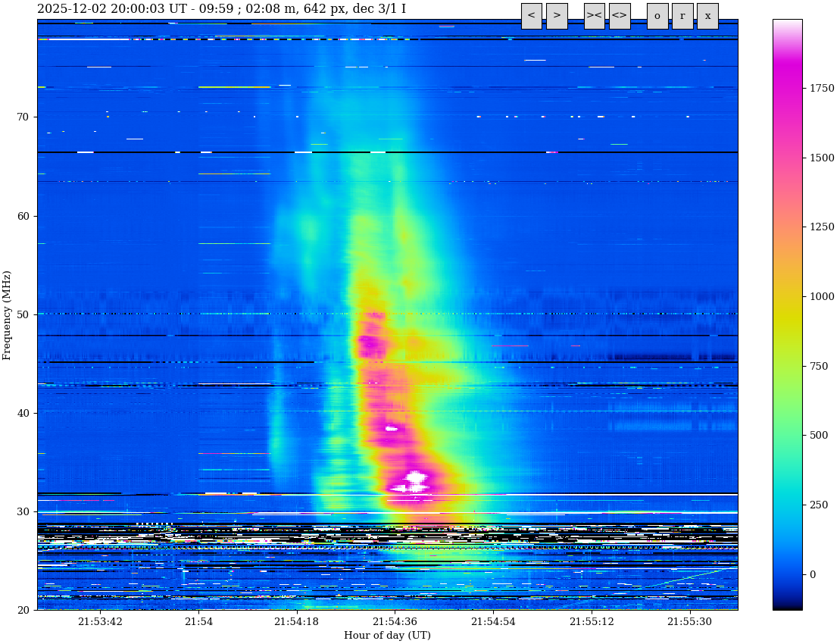Screen dimensions: 840x644
Task: Click the 21:54:36 tick label on time axis
Action: click(x=395, y=622)
